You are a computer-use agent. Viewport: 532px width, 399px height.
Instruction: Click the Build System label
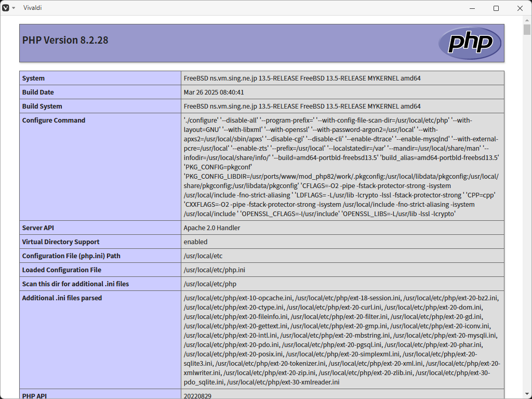tap(42, 106)
